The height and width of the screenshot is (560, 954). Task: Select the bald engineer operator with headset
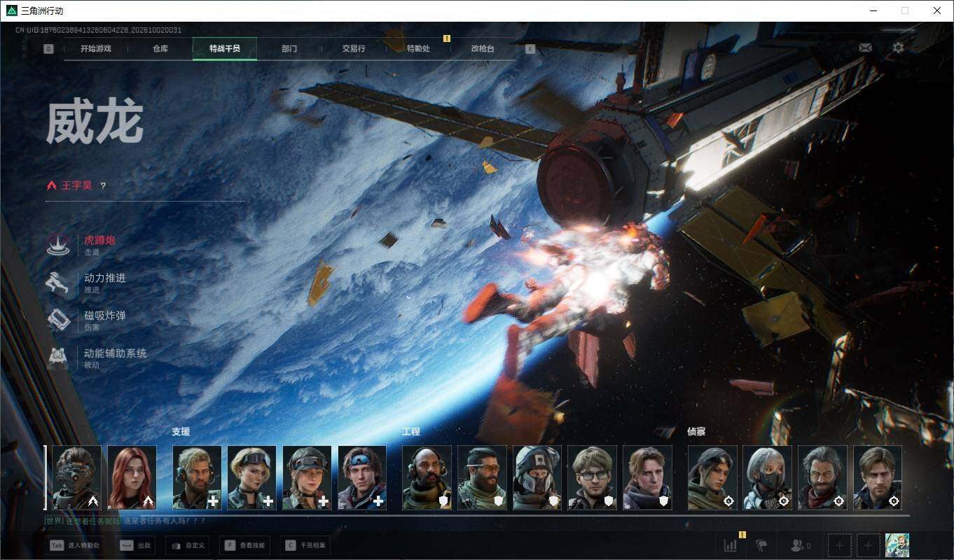pos(427,477)
